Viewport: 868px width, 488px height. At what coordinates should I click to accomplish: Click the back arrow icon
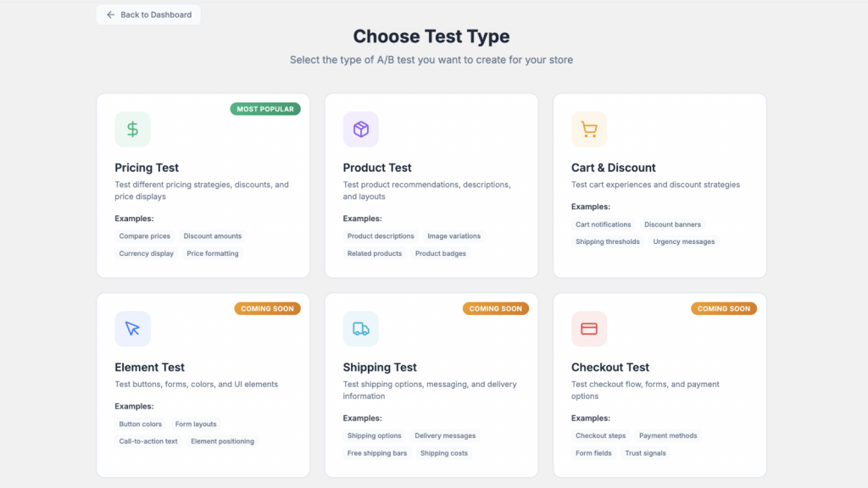coord(110,14)
